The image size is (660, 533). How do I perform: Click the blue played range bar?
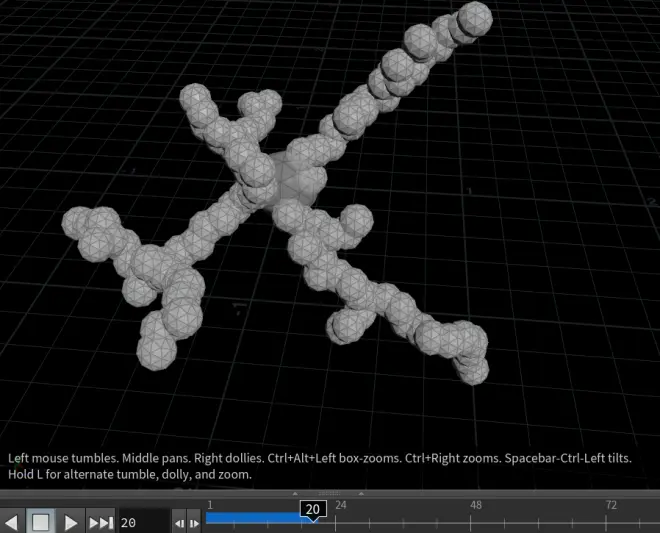click(x=259, y=518)
